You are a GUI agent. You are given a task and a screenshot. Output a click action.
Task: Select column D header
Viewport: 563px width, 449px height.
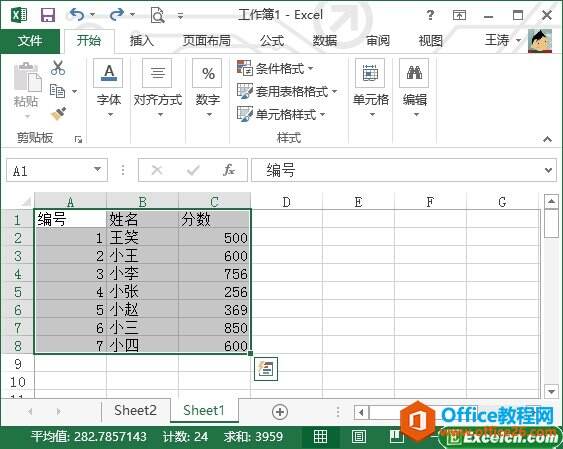tap(286, 202)
